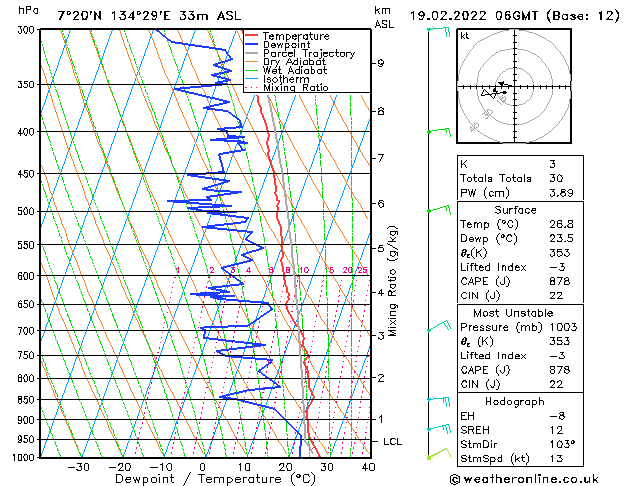Click the red Temperature legend line swatch
This screenshot has height=486, width=629.
point(252,35)
